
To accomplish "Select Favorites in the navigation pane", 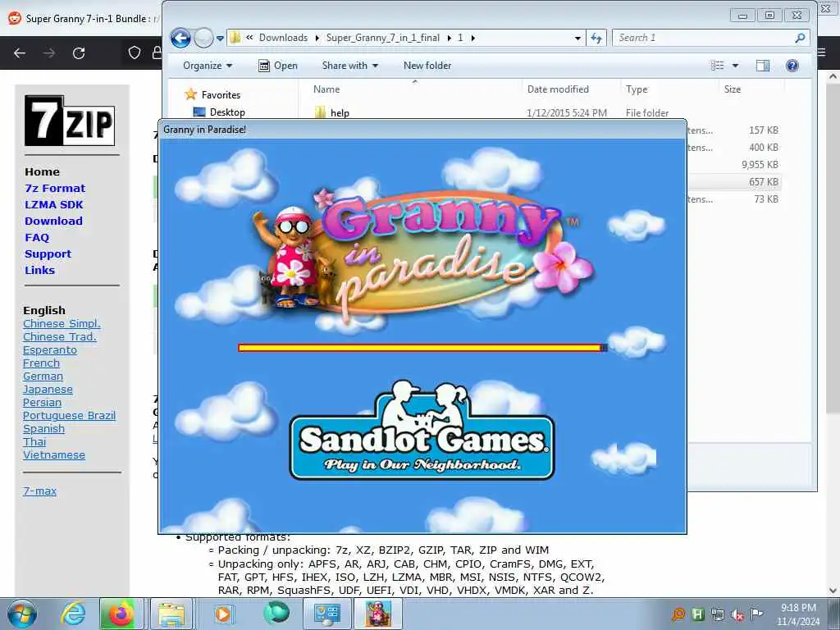I will point(212,95).
